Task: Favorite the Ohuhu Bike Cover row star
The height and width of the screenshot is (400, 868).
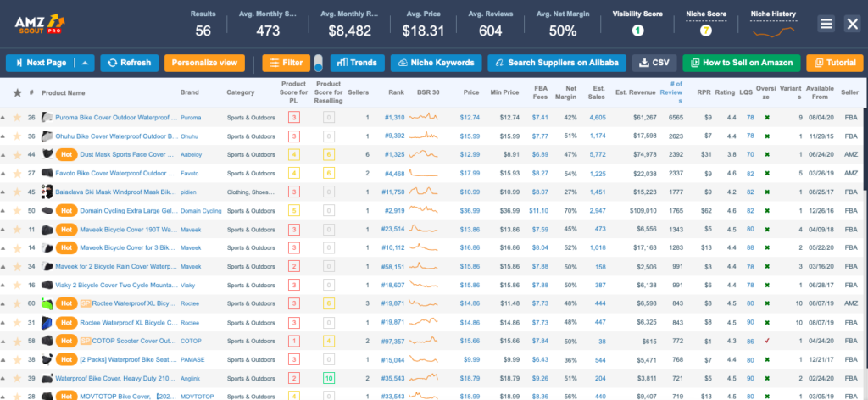Action: pos(17,136)
